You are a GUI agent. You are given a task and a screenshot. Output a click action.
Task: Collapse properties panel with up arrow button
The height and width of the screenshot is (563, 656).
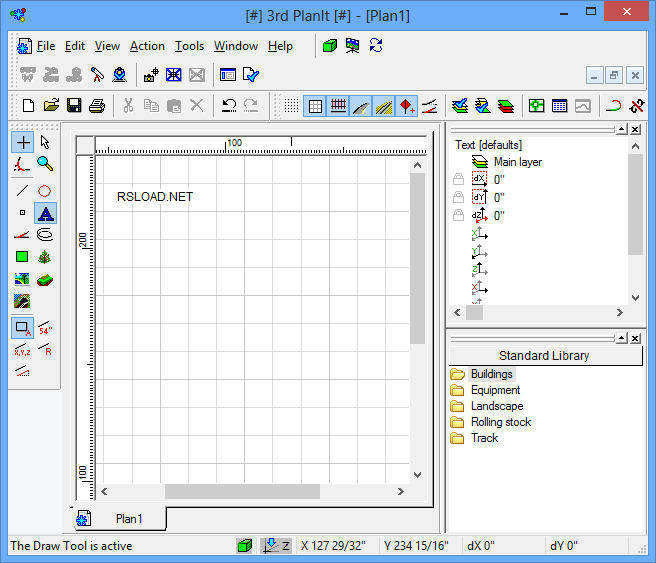click(622, 129)
